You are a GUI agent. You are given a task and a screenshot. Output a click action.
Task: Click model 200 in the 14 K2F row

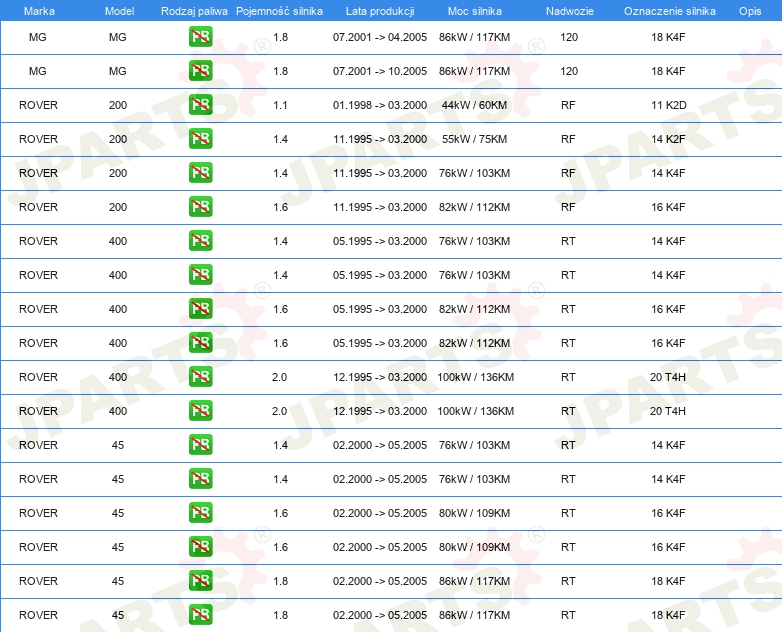[x=118, y=139]
